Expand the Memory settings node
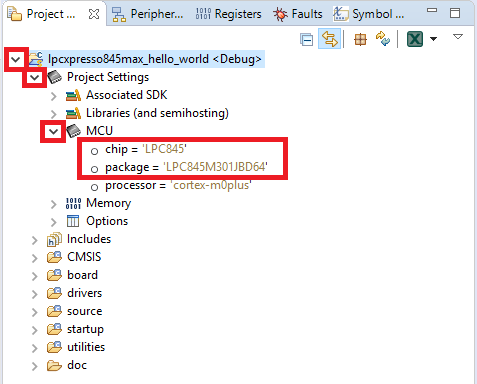Image resolution: width=477 pixels, height=384 pixels. (53, 204)
